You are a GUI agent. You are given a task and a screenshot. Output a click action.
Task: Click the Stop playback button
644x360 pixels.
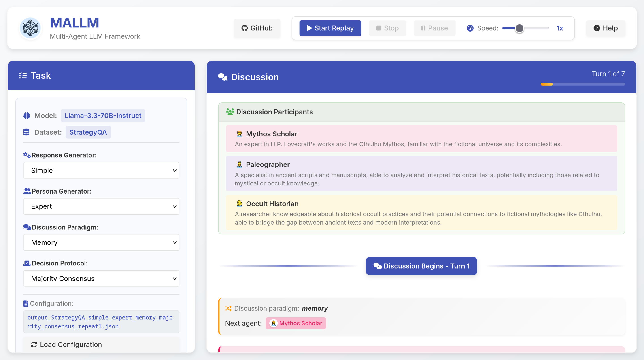pyautogui.click(x=387, y=28)
